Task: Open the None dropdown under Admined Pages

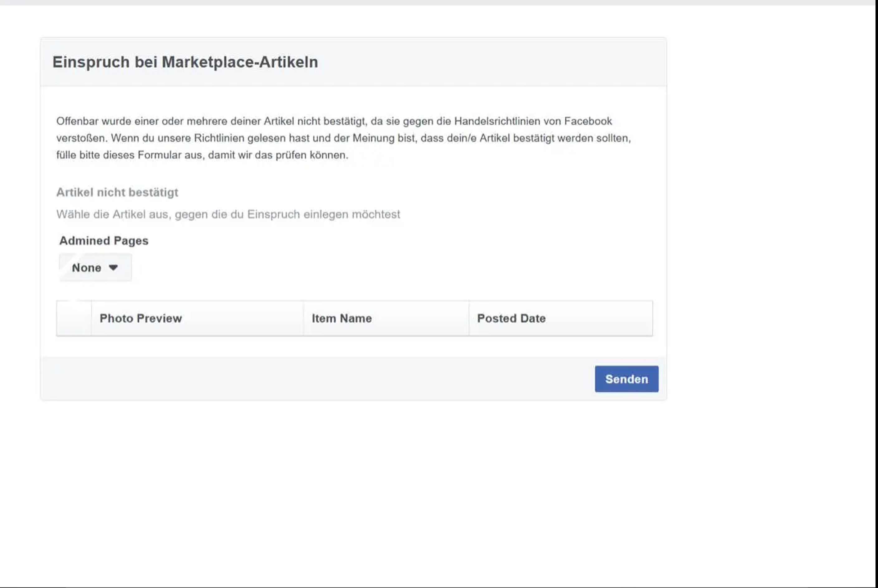Action: [94, 268]
